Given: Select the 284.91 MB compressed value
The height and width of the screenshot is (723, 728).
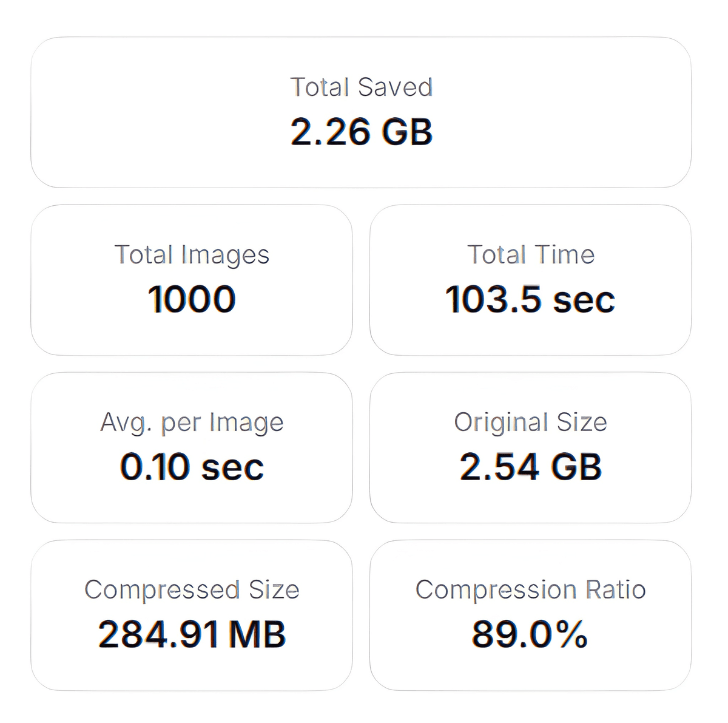Looking at the screenshot, I should (x=192, y=634).
